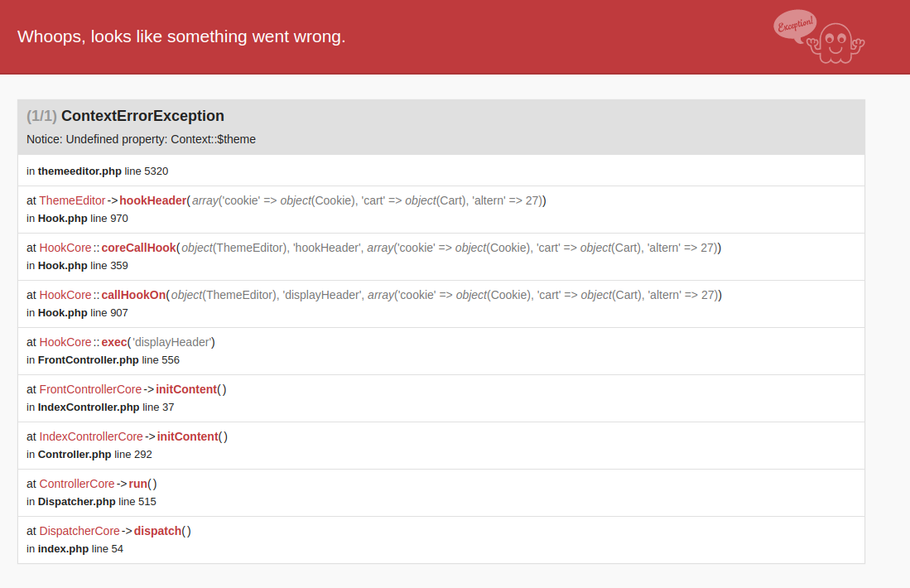Click the Hook.php line 970 reference
The height and width of the screenshot is (588, 910).
(x=77, y=218)
